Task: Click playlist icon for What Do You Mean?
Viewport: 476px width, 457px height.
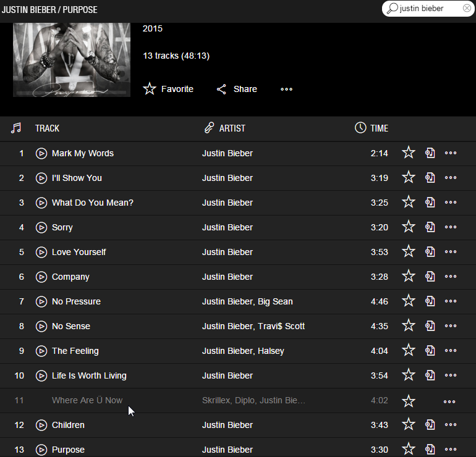Action: (x=430, y=203)
